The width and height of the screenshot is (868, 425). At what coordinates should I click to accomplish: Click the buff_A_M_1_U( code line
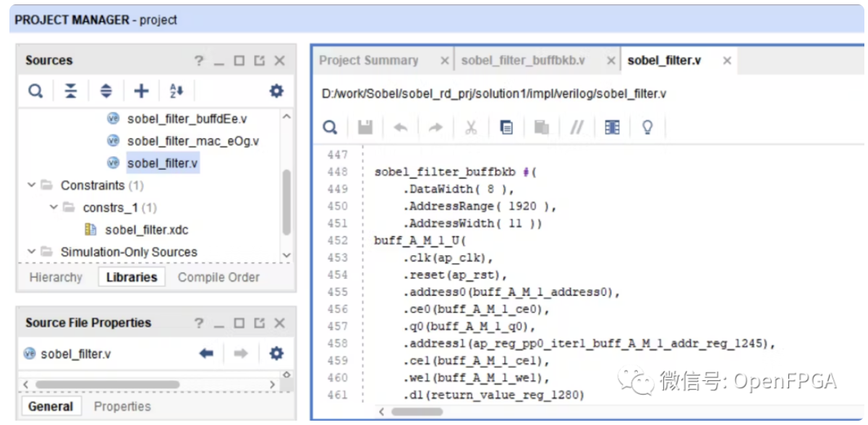(x=421, y=241)
